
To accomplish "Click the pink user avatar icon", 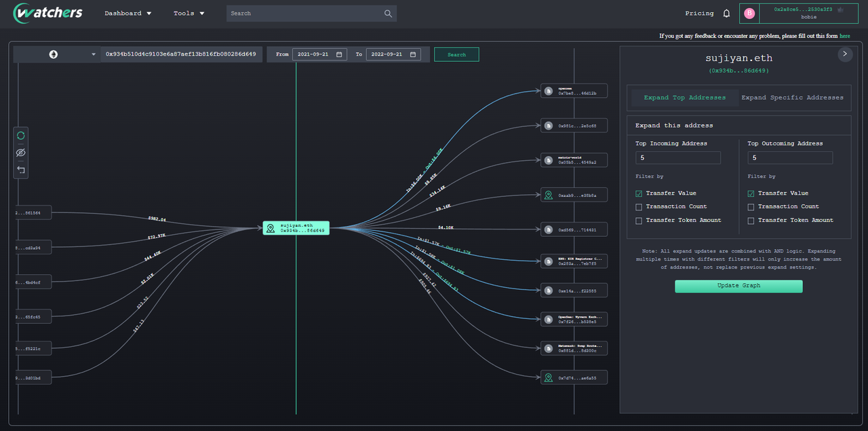I will (749, 14).
